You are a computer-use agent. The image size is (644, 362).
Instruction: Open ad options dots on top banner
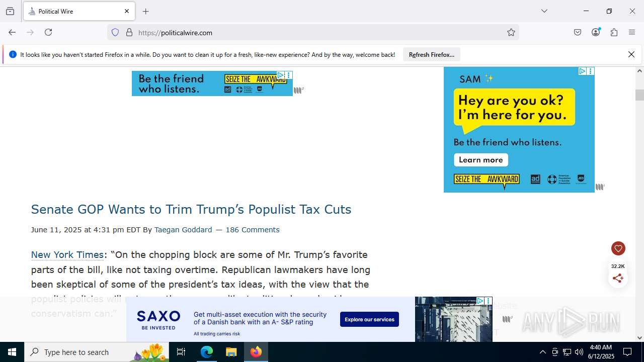point(289,75)
